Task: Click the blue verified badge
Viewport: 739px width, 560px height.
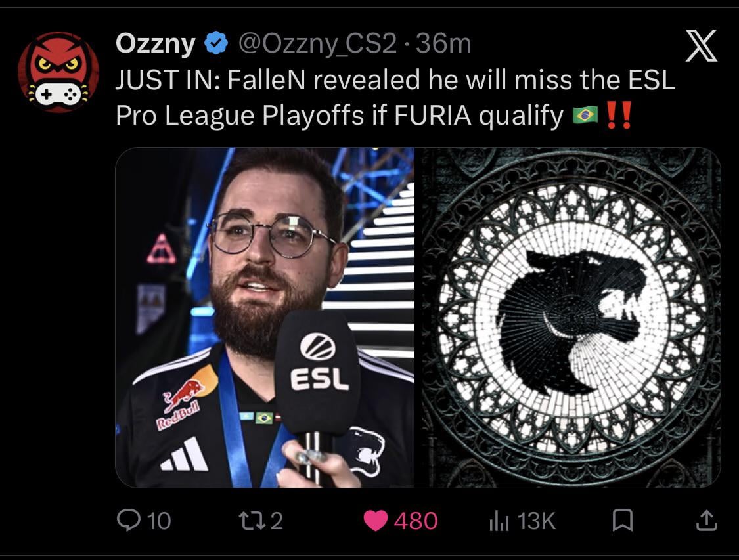Action: (x=216, y=43)
